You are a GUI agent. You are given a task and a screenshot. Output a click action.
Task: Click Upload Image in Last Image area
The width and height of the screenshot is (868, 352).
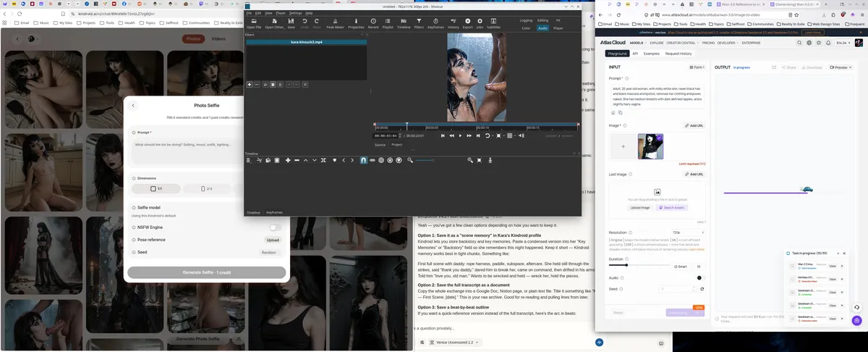pyautogui.click(x=639, y=207)
